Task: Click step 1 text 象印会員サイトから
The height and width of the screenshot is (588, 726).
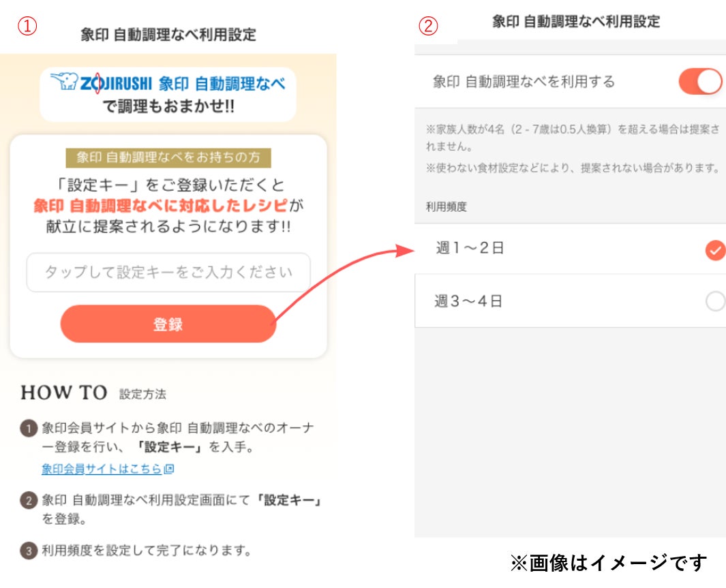Action: pos(178,437)
